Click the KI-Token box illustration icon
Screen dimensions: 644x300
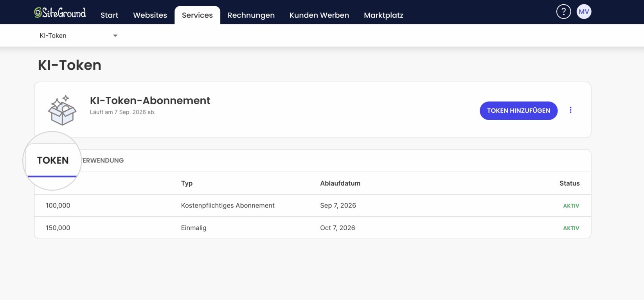click(62, 110)
